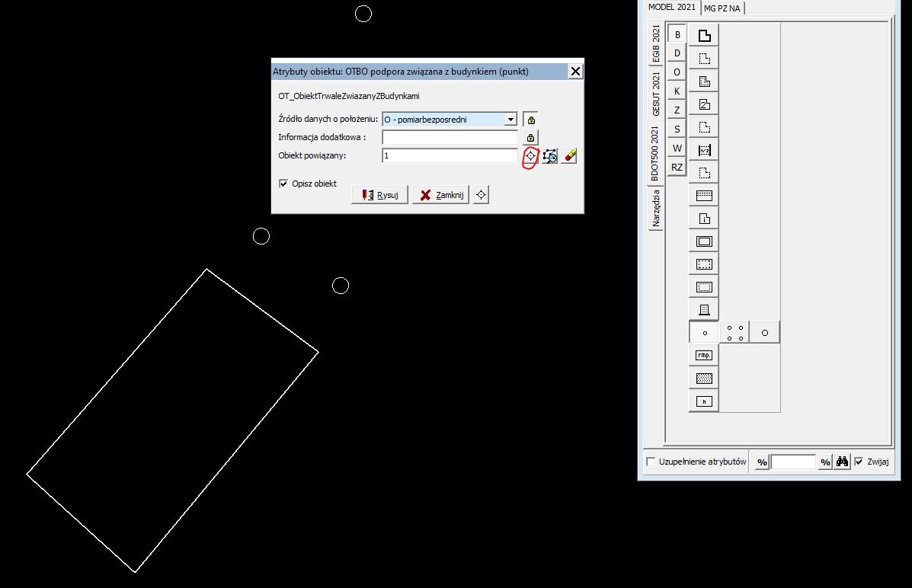Select the solid building outline tool
The width and height of the screenshot is (912, 588).
(x=704, y=35)
